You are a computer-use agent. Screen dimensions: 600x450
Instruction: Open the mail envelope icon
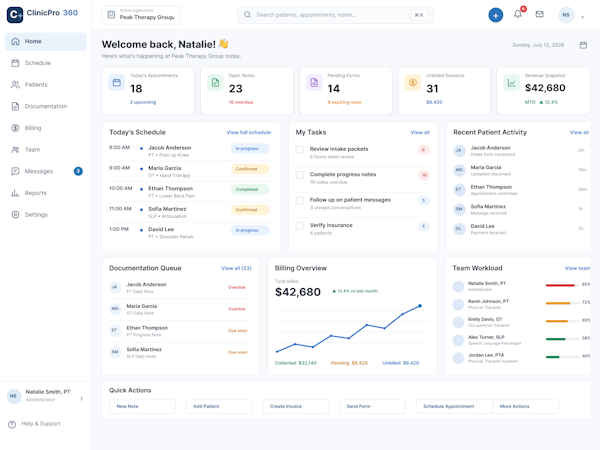tap(540, 14)
